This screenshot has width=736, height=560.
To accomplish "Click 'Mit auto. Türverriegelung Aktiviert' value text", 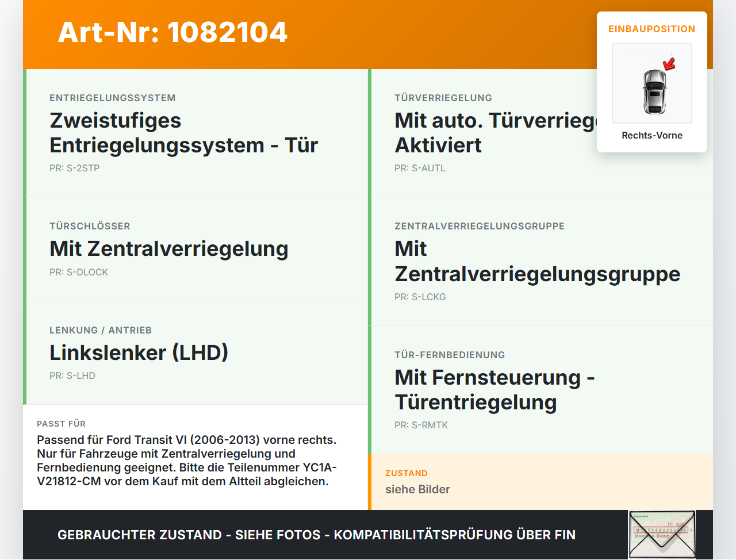I will 496,133.
